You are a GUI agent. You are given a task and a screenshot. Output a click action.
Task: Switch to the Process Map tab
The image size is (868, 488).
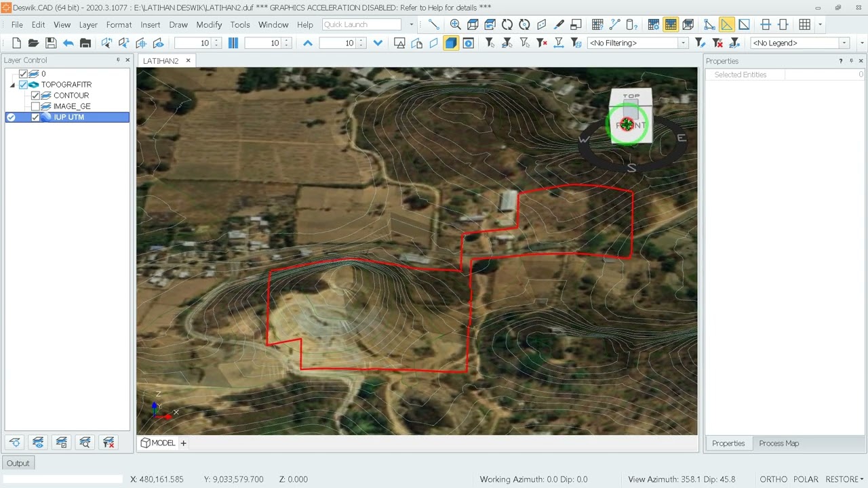778,443
